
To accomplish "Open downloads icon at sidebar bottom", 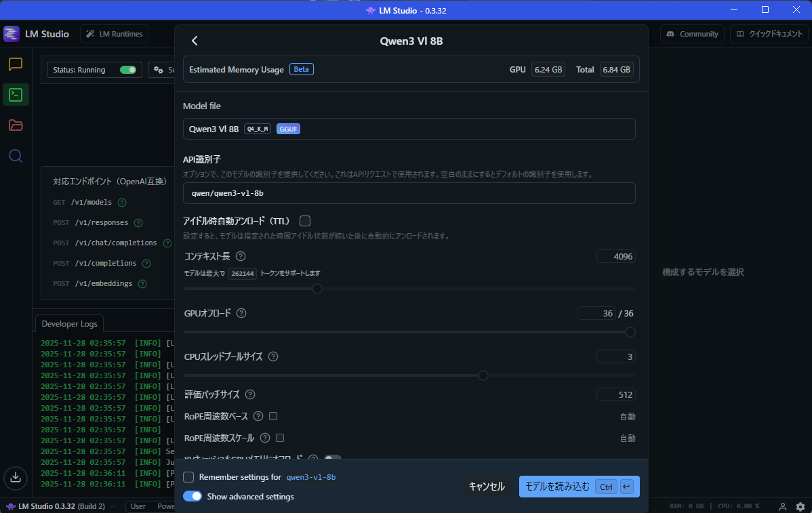I will click(16, 477).
